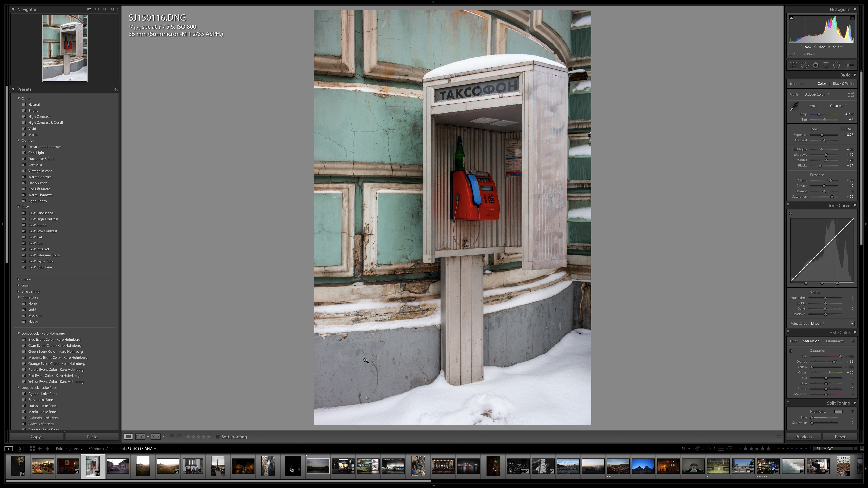This screenshot has height=488, width=868.
Task: Switch to the Luminance tab in HSL
Action: tap(834, 341)
